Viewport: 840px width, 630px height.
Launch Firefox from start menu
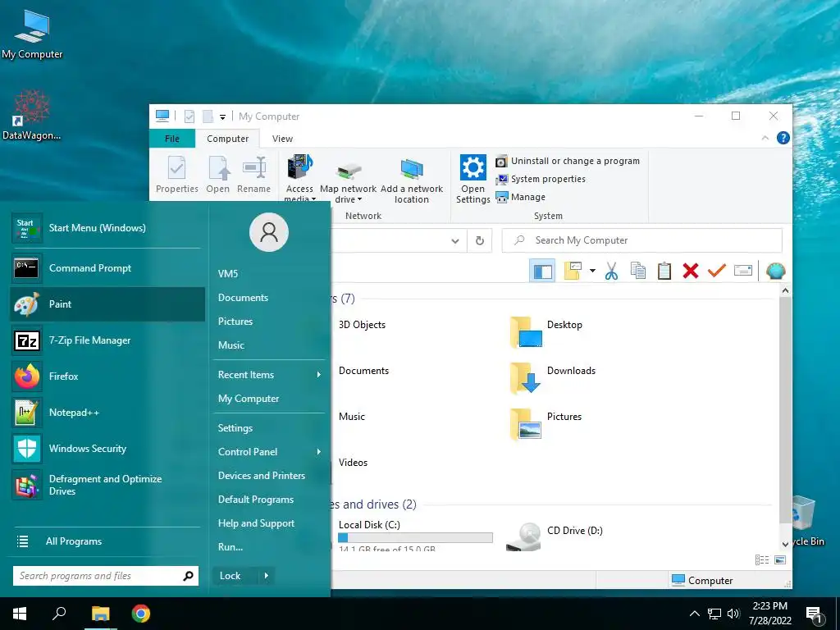(x=107, y=377)
